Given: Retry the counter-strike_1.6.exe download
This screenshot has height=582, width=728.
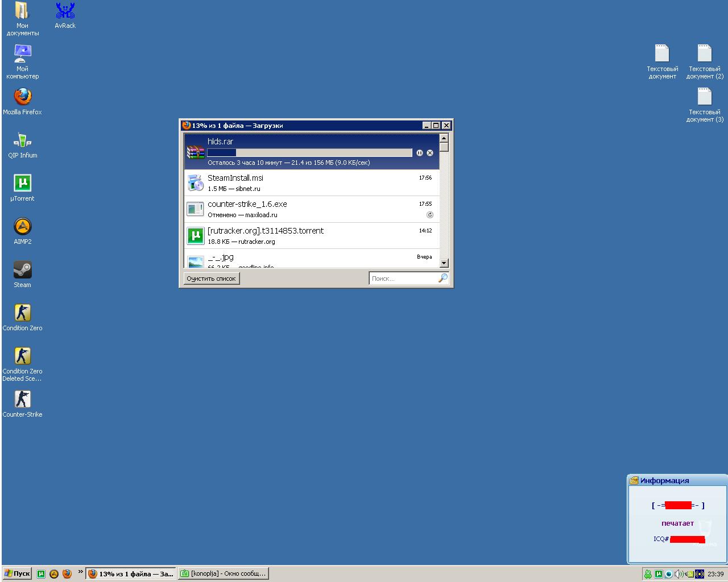Looking at the screenshot, I should (430, 215).
